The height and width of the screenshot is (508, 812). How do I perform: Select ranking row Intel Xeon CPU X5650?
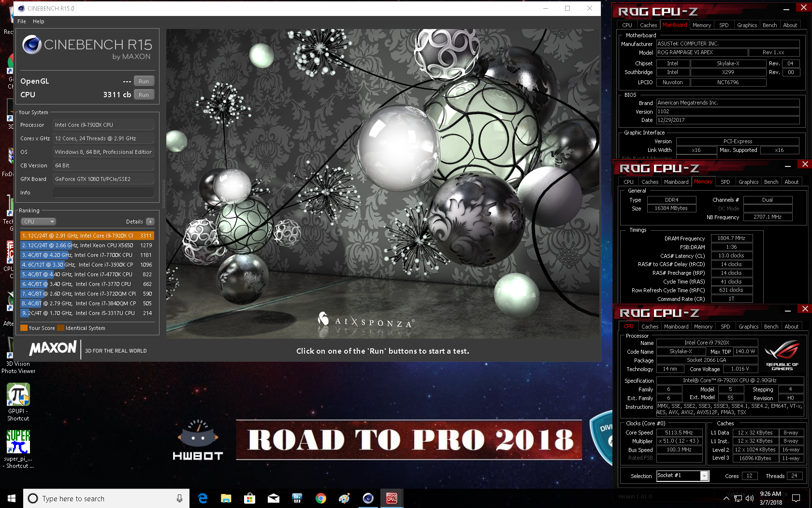click(87, 245)
